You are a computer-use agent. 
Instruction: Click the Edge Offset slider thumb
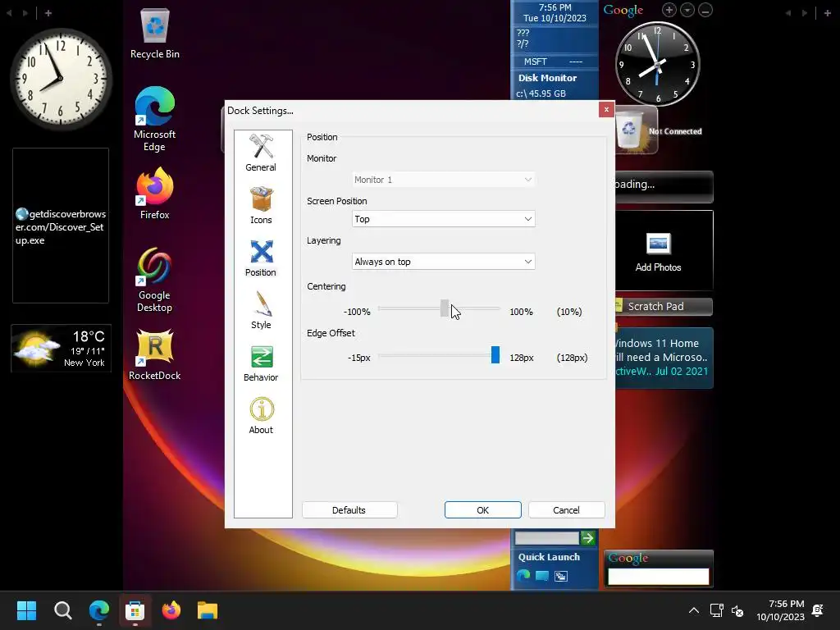click(x=495, y=354)
